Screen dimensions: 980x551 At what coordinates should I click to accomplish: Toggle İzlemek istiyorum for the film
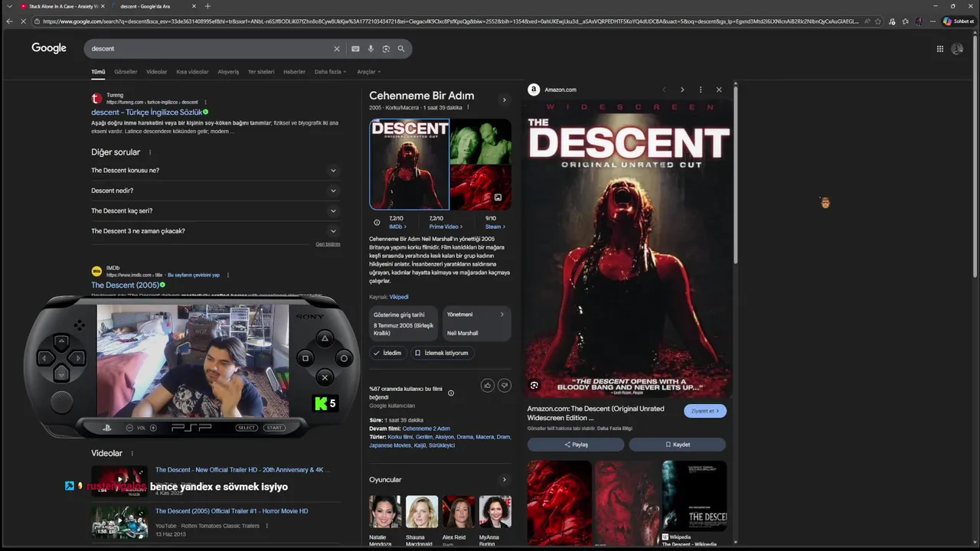[x=442, y=353]
